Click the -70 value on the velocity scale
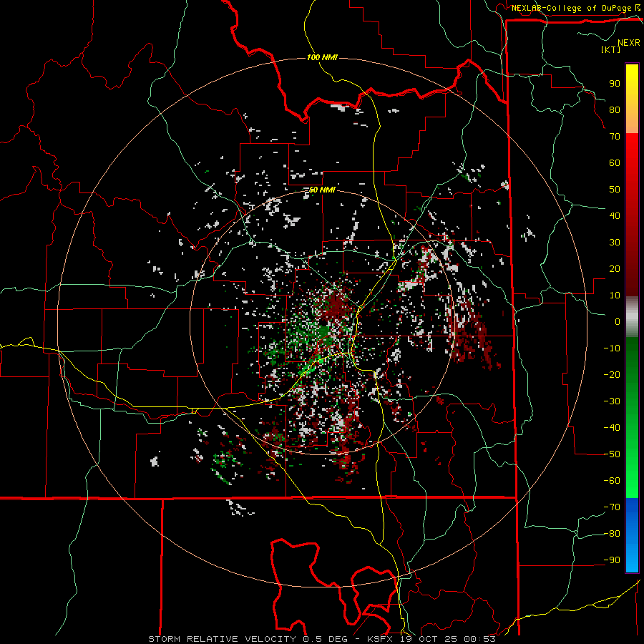 click(x=612, y=507)
